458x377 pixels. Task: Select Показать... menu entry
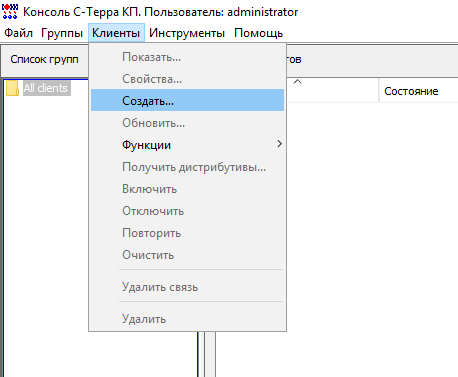click(x=187, y=57)
